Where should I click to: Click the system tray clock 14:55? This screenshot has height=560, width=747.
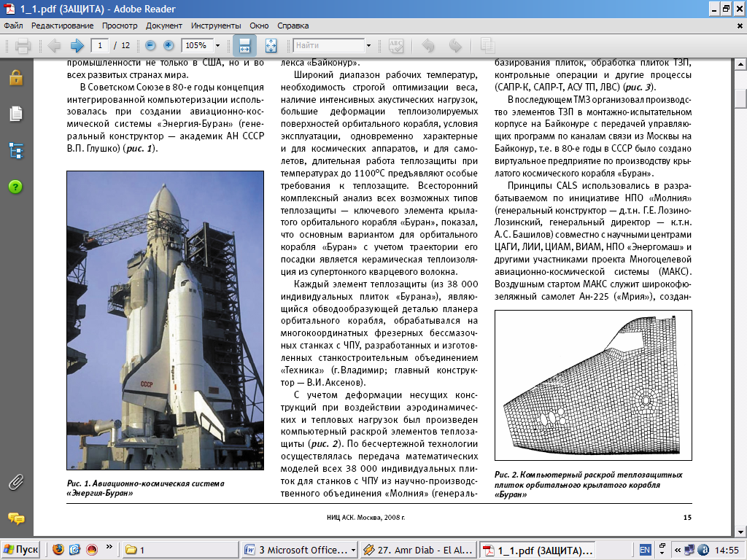tap(727, 550)
